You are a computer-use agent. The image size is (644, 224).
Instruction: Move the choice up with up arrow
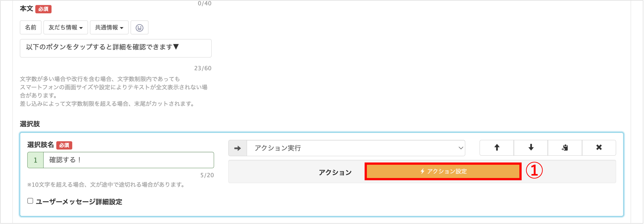click(x=497, y=148)
